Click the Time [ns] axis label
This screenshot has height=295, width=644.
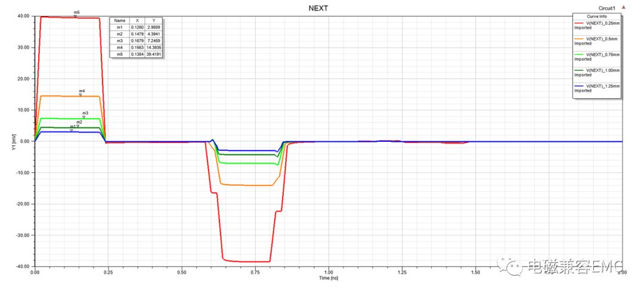(x=329, y=278)
